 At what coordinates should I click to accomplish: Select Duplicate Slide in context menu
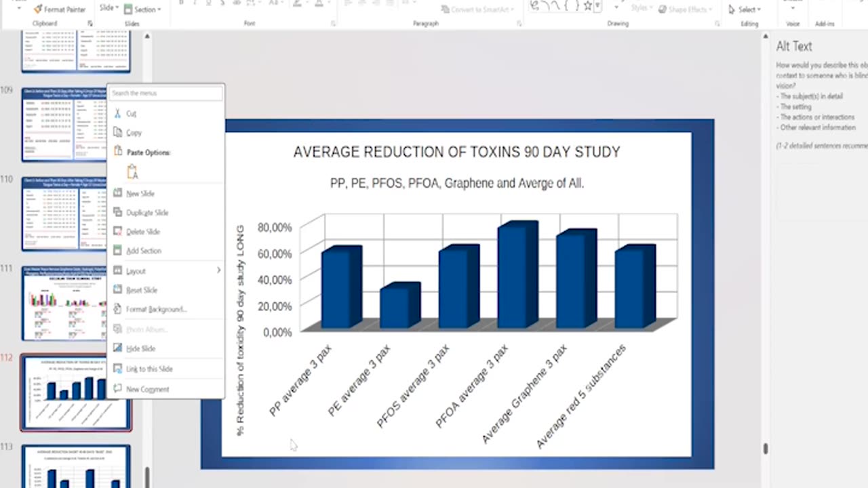(165, 213)
